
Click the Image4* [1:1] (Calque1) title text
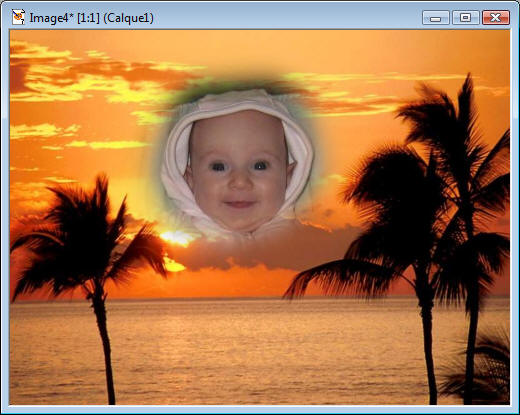[92, 18]
